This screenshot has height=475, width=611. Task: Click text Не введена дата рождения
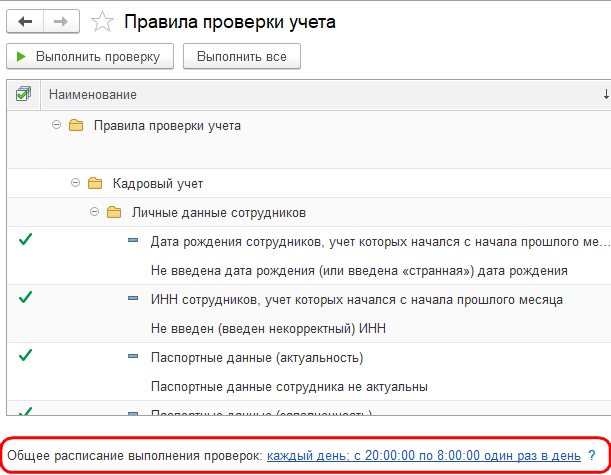point(359,271)
